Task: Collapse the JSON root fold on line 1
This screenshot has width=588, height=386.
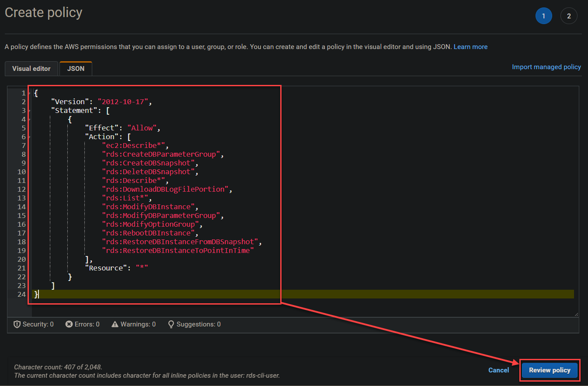Action: coord(29,93)
